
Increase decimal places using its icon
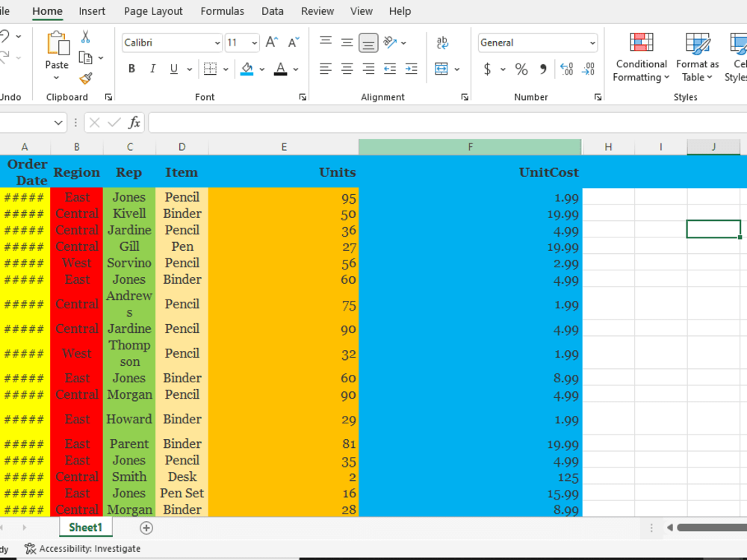(x=567, y=69)
